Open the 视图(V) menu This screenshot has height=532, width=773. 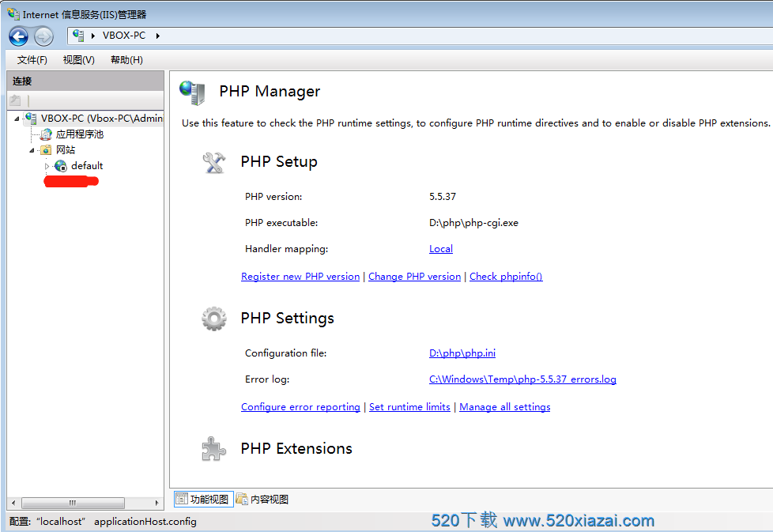coord(78,59)
